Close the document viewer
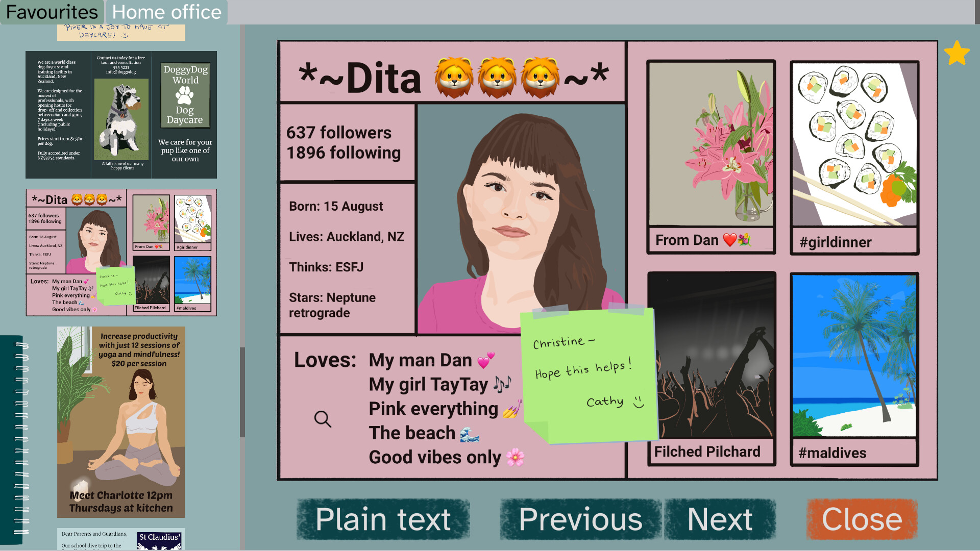980x551 pixels. point(862,519)
